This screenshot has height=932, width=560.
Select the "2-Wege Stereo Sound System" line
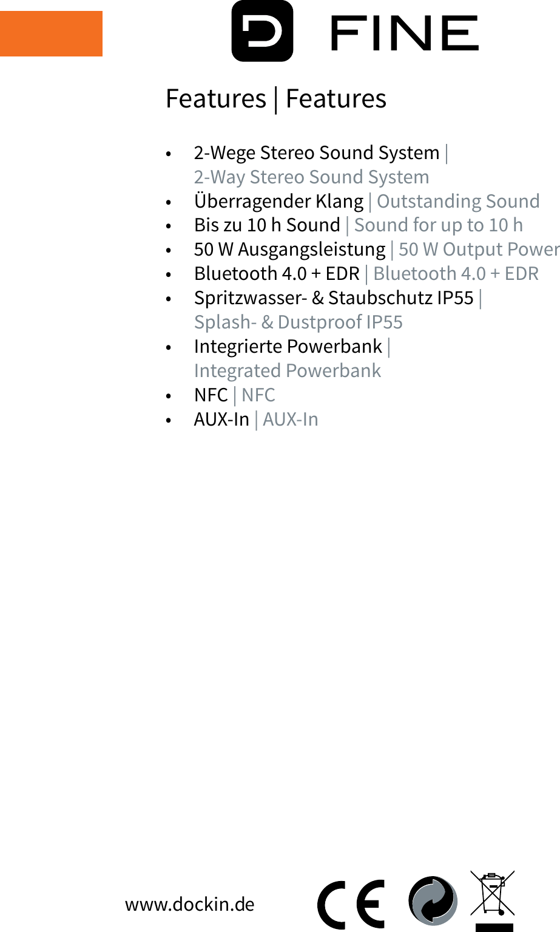tap(316, 152)
